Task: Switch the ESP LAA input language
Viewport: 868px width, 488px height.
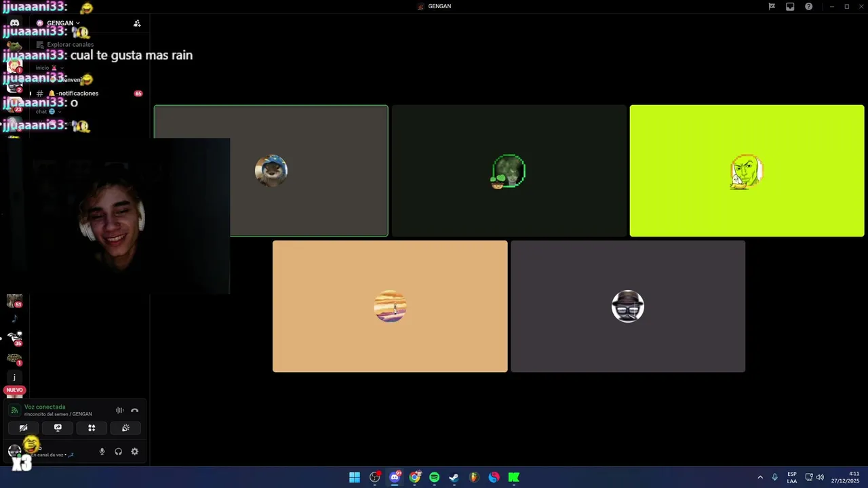Action: click(x=792, y=477)
